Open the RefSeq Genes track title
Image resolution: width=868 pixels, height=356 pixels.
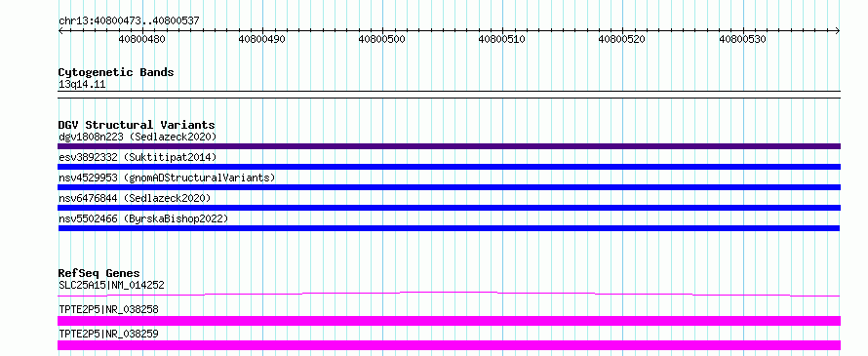tap(99, 273)
